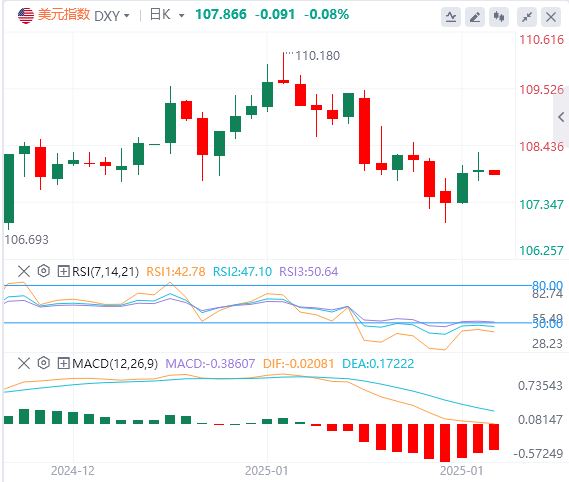Click the 109.526 price axis label

tap(541, 89)
